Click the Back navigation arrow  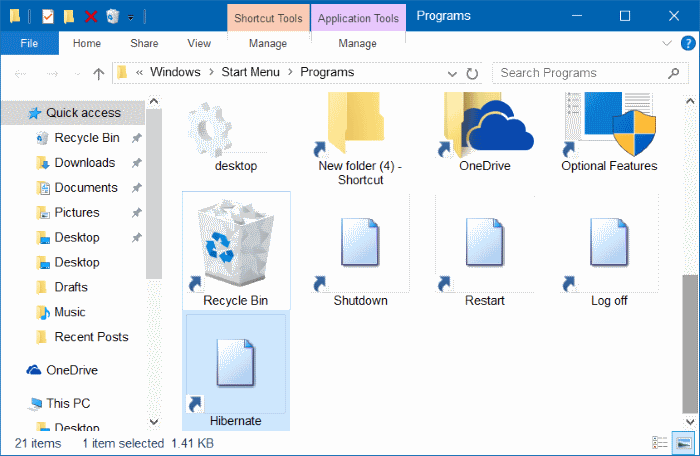pos(21,73)
